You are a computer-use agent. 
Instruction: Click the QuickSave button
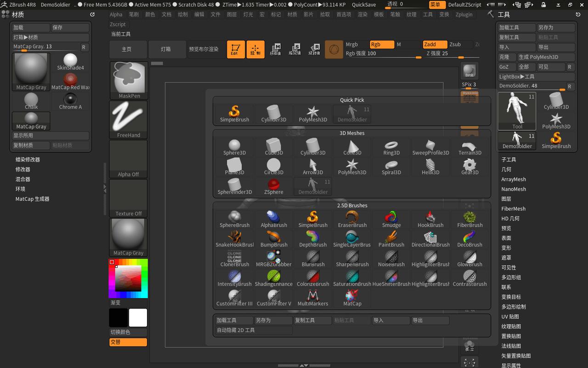[364, 5]
